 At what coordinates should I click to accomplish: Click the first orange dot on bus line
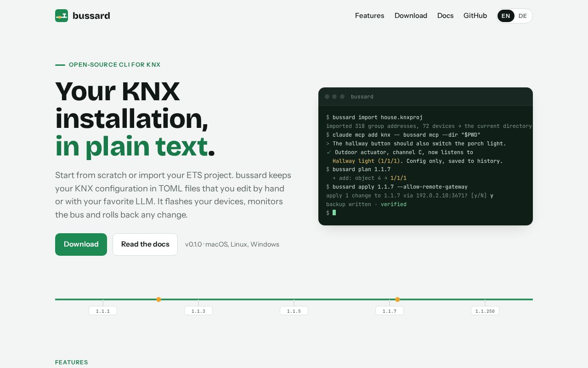(x=158, y=299)
